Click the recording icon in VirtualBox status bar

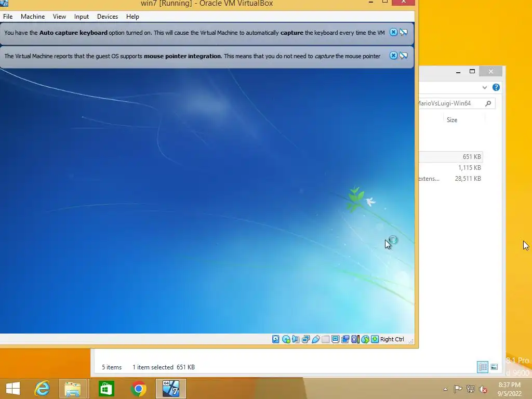(345, 339)
